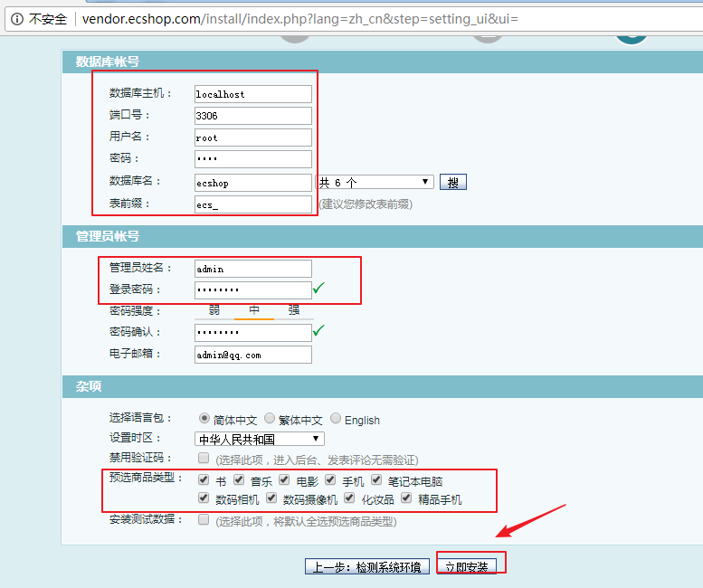The image size is (703, 588).
Task: Toggle the 笔记本电脑 product type checkbox
Action: 376,480
